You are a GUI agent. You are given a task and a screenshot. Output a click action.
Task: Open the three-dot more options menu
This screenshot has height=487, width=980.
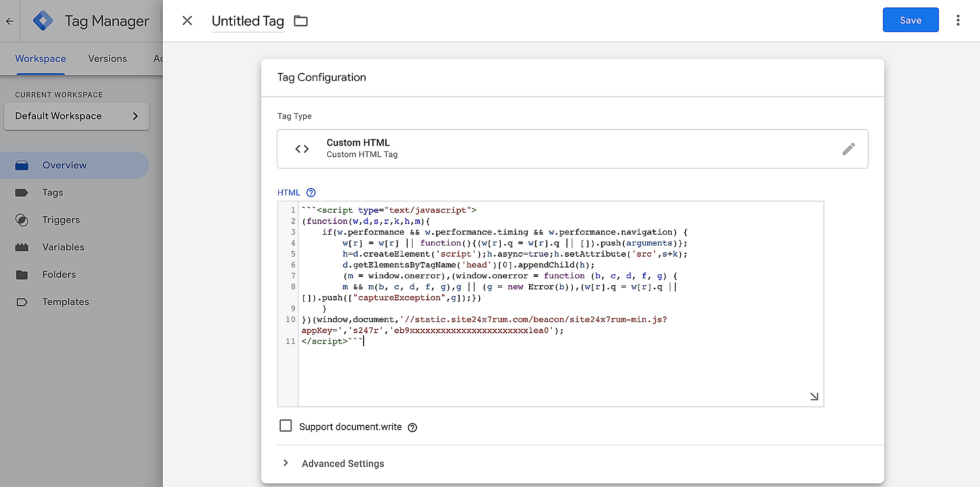pyautogui.click(x=957, y=20)
